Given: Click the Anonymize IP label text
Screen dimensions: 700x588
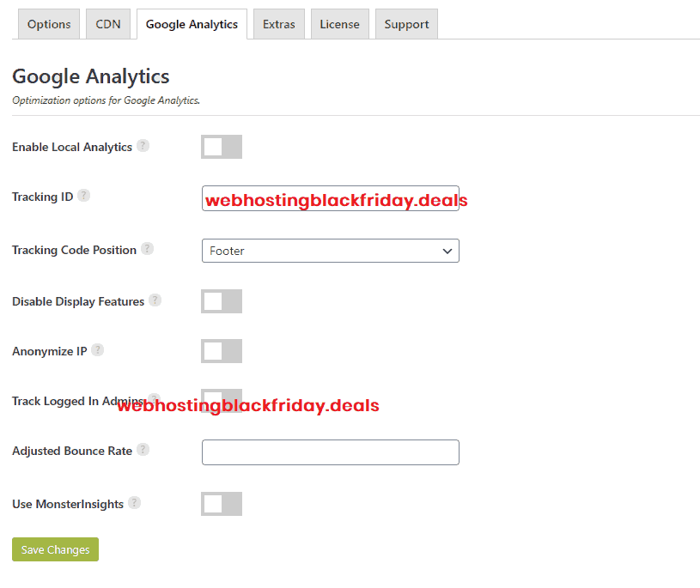Looking at the screenshot, I should click(50, 352).
